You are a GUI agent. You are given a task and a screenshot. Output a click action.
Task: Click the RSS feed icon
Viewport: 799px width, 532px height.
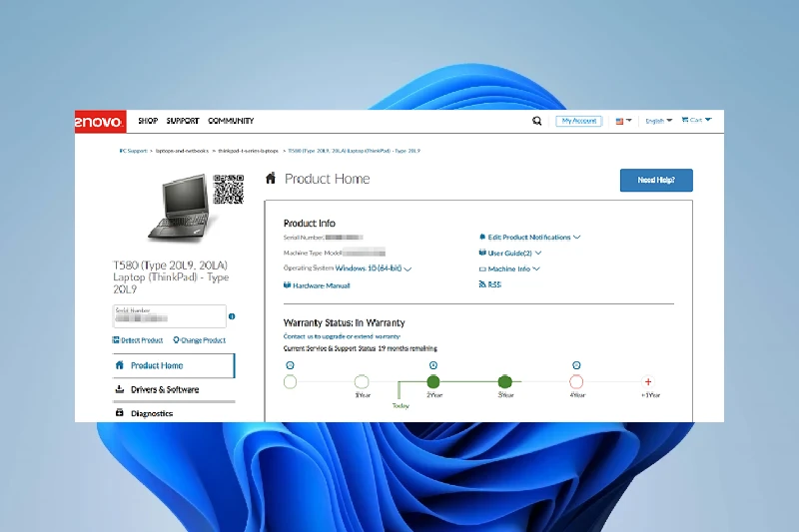(483, 284)
